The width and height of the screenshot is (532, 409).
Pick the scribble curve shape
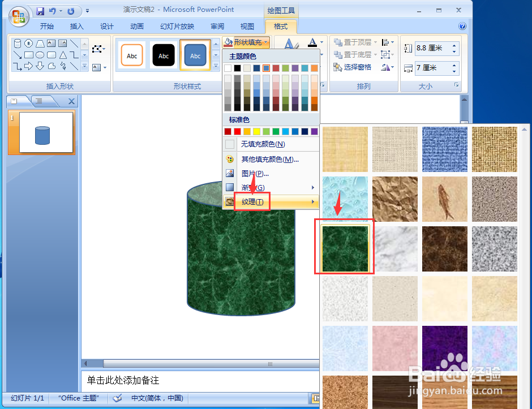(x=63, y=66)
